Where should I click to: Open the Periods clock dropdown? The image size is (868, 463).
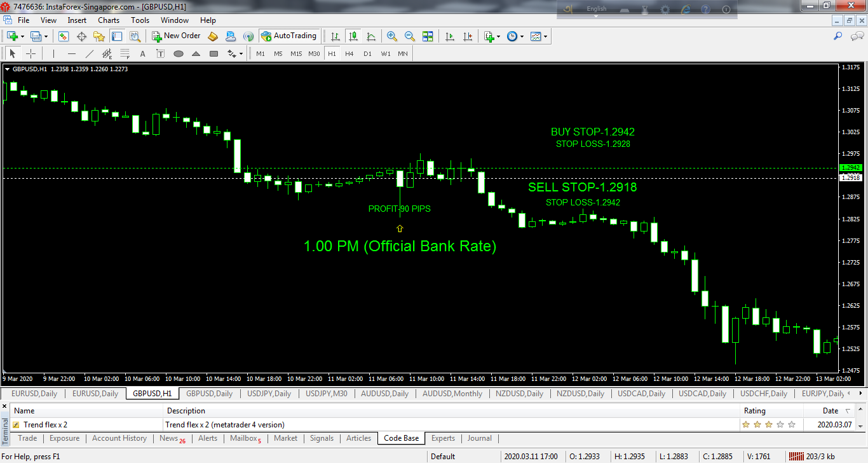[x=515, y=36]
